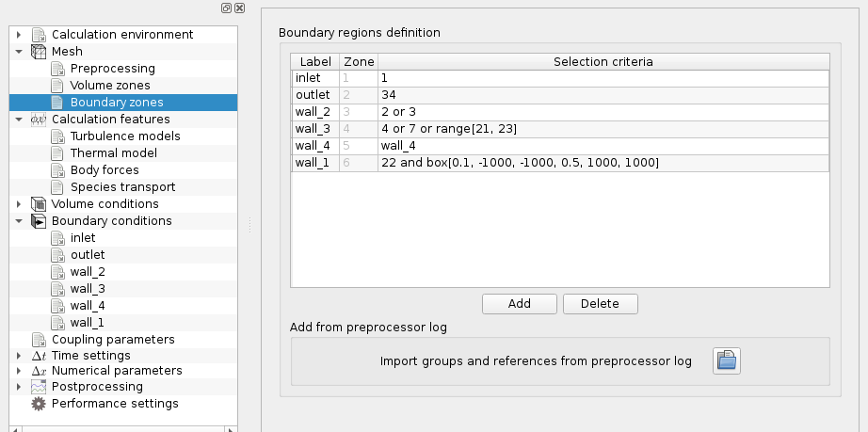Click the Species transport page icon
Image resolution: width=868 pixels, height=432 pixels.
pos(57,187)
